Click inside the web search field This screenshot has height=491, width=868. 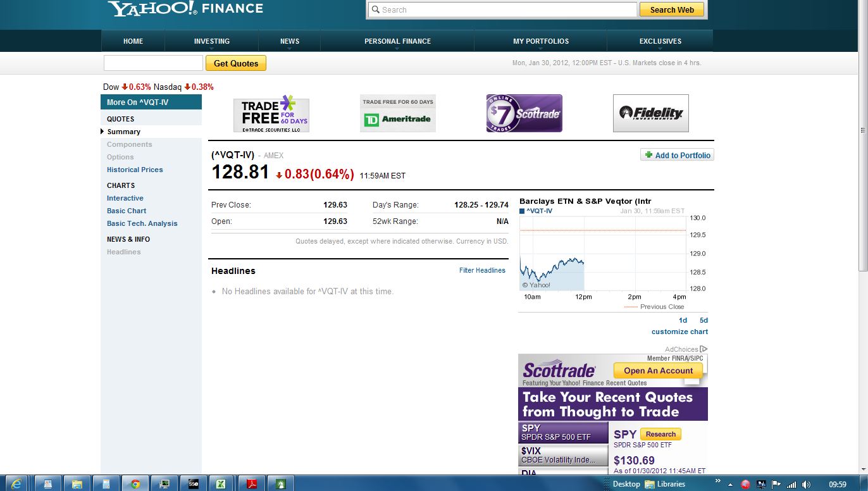coord(502,9)
